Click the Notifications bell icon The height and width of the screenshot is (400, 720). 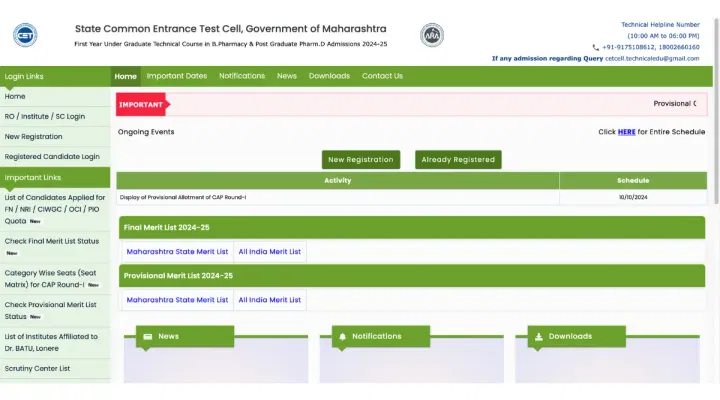[x=343, y=337]
